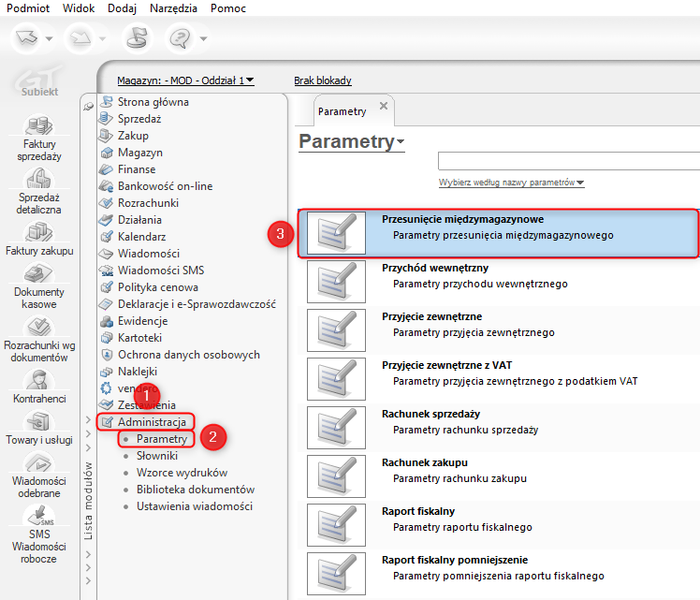Open the Pomoc menu
Image resolution: width=700 pixels, height=600 pixels.
(x=228, y=8)
